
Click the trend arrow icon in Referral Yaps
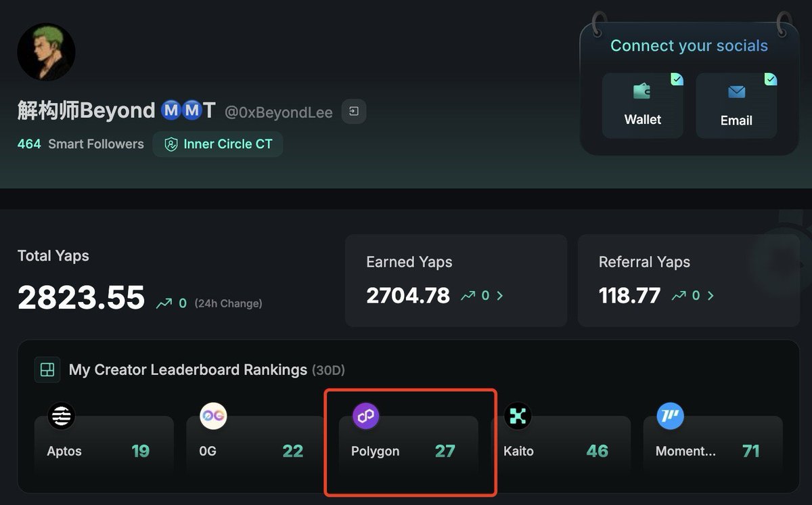(679, 296)
